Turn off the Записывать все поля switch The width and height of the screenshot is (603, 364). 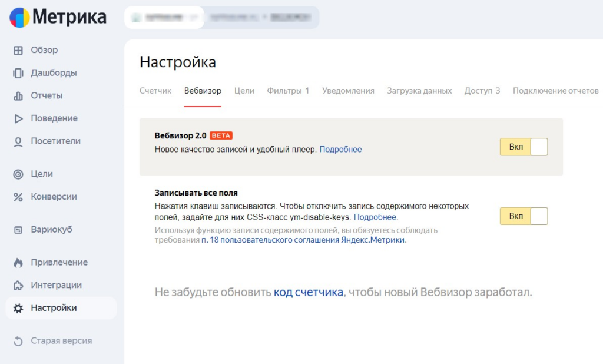click(524, 216)
